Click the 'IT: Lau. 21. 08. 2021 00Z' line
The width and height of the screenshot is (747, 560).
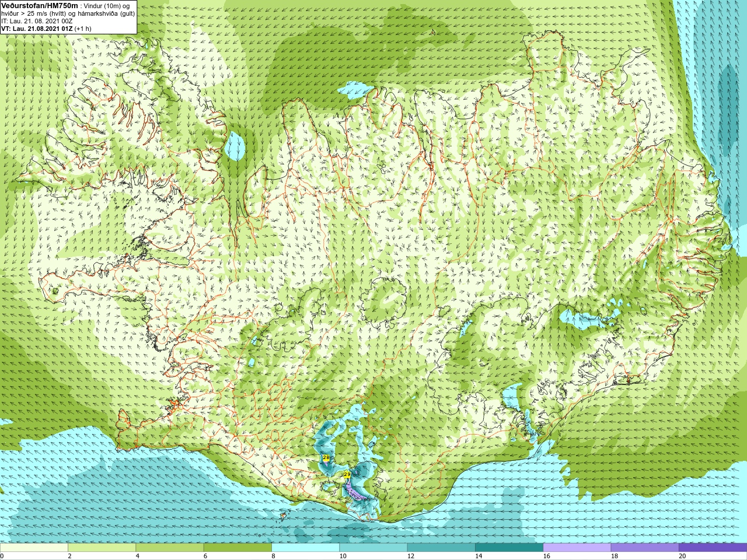[x=37, y=21]
